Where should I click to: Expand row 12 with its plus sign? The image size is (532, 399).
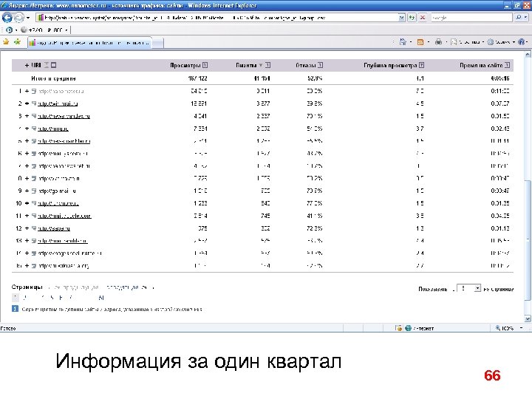point(27,228)
